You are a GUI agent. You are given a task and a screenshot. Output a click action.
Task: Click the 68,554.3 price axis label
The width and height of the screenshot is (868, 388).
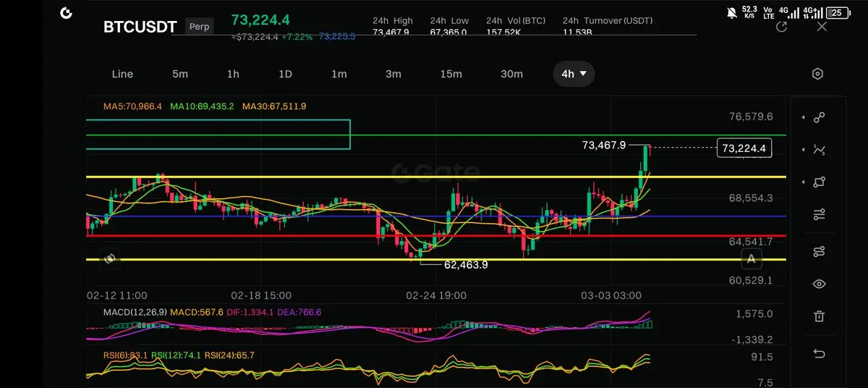coord(751,198)
